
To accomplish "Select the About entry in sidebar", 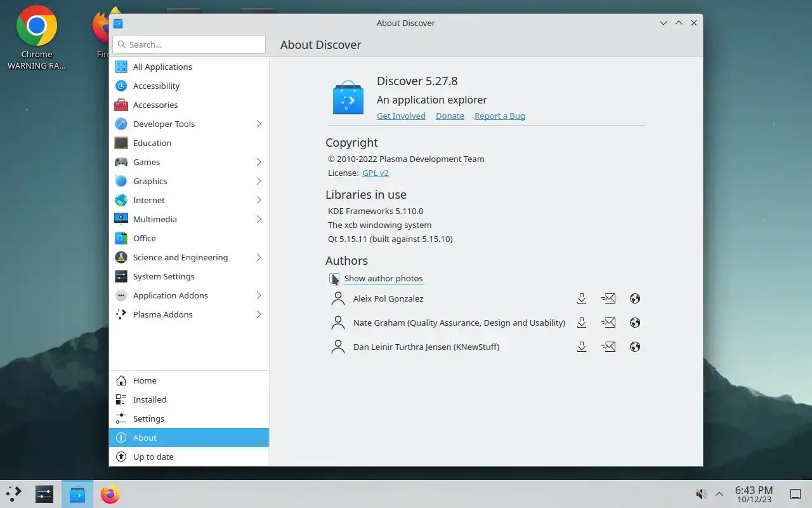I will click(x=189, y=438).
